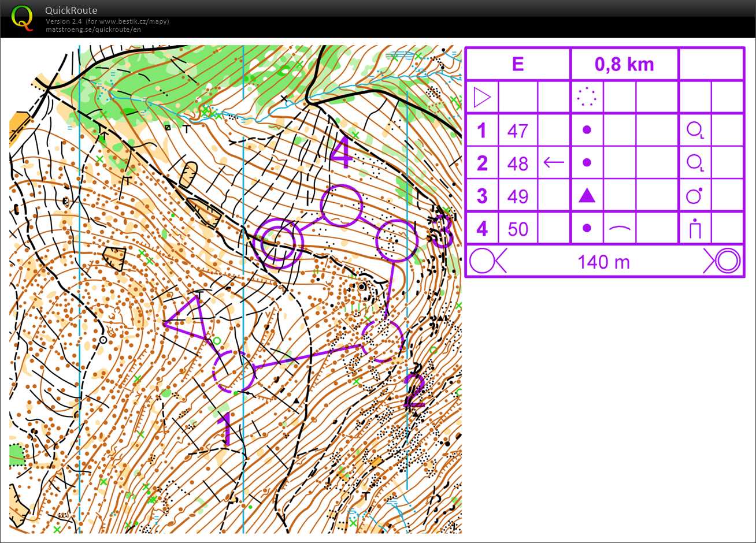Viewport: 756px width, 543px height.
Task: Click the QuickRoute title text
Action: click(x=71, y=10)
